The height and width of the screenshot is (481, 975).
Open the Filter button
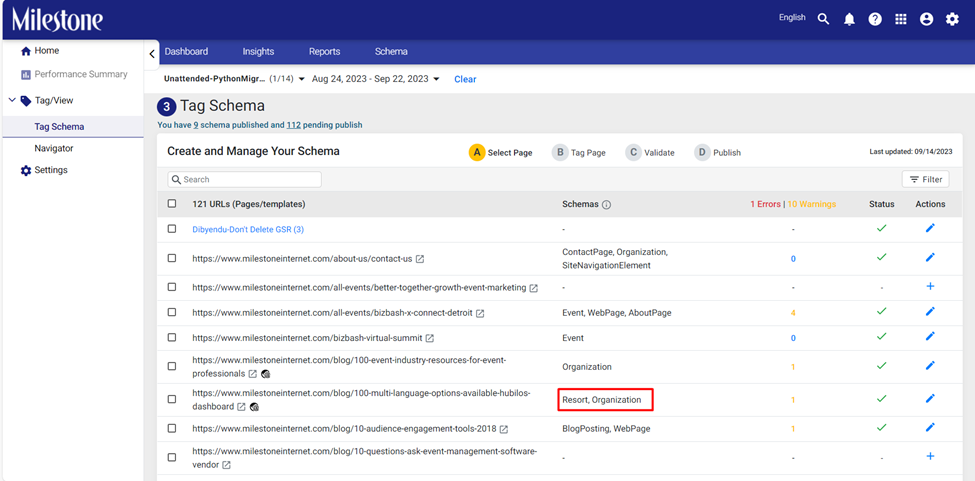coord(926,179)
